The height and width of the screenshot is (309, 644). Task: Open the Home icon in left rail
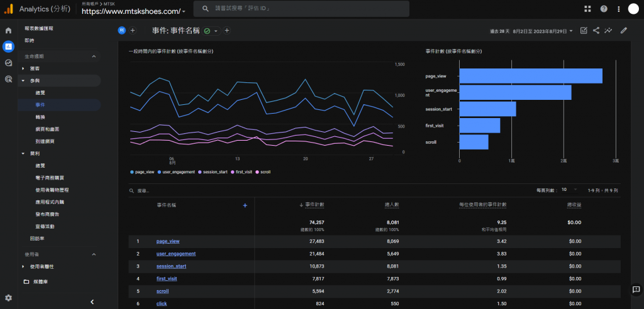tap(8, 30)
